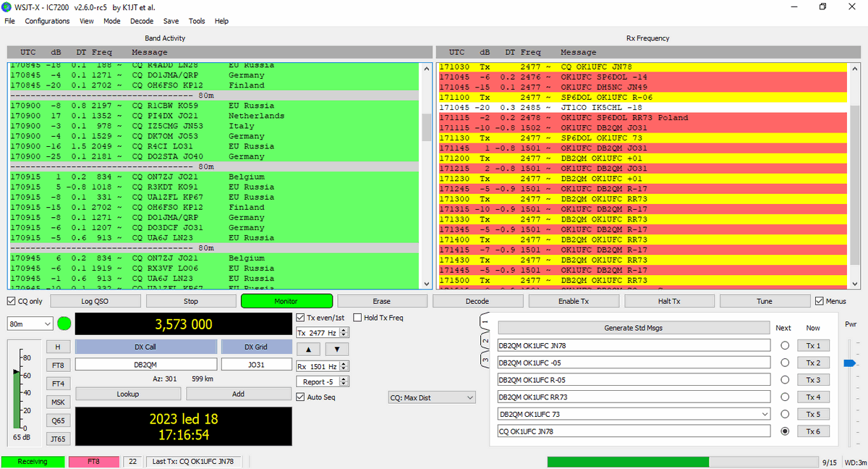Viewport: 868px width, 469px height.
Task: Click the DX Call input field
Action: [146, 365]
